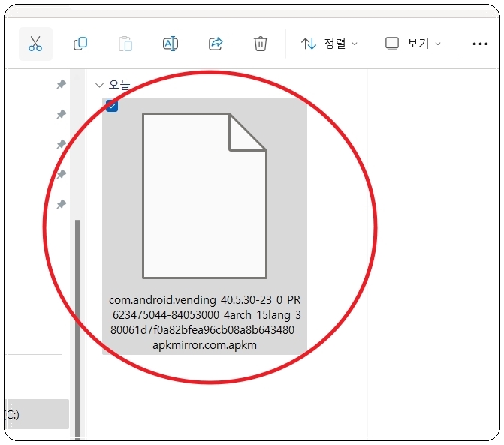Collapse the 오늘 group
504x445 pixels.
pos(99,85)
